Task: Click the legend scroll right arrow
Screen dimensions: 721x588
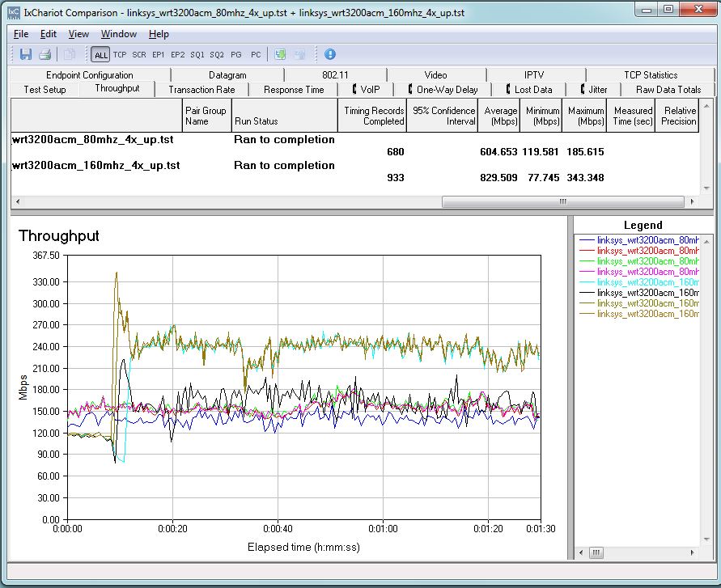Action: point(692,552)
